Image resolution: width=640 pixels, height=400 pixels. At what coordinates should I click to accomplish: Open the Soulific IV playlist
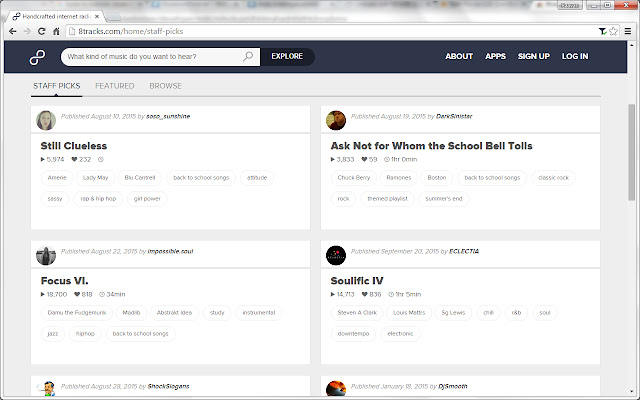357,281
